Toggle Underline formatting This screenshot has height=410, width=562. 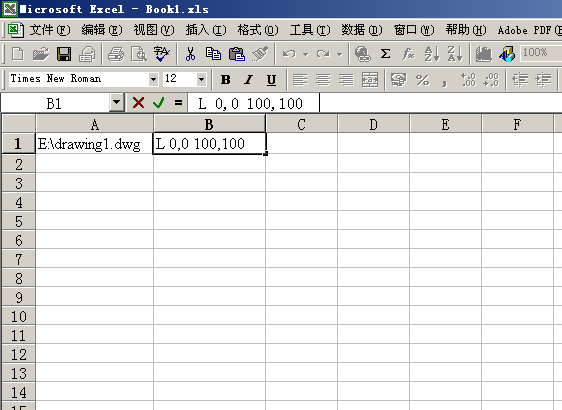(x=271, y=80)
